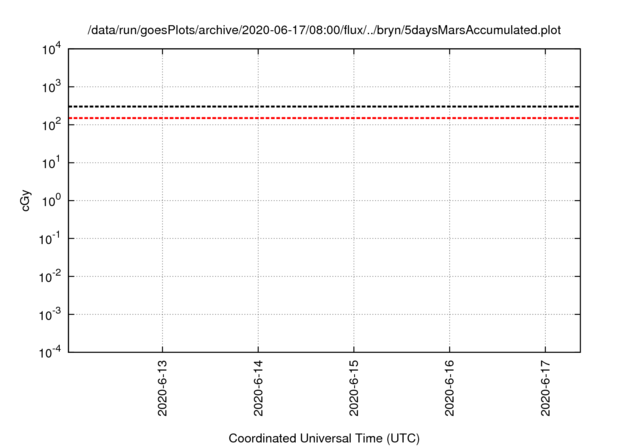Click the black dashed threshold line
The width and height of the screenshot is (640, 448).
(x=324, y=106)
